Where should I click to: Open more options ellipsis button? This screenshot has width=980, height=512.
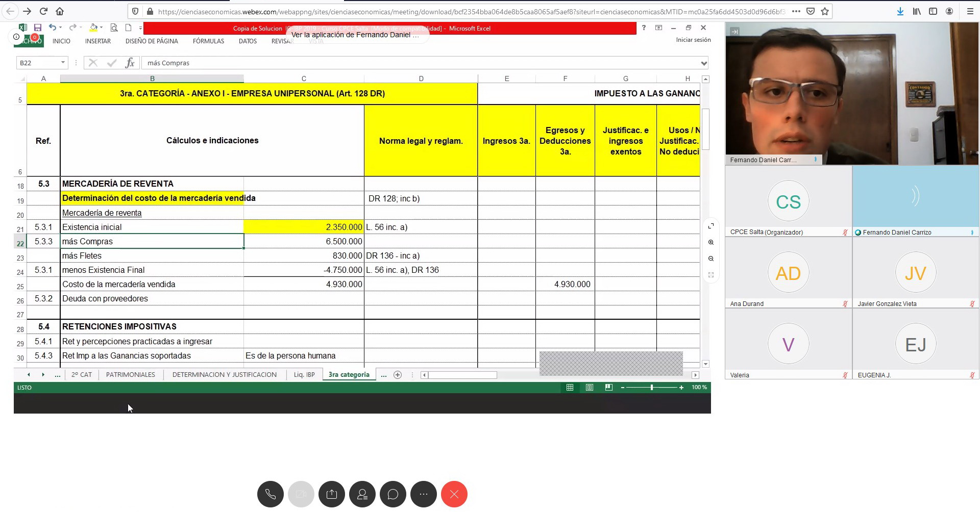pyautogui.click(x=424, y=494)
